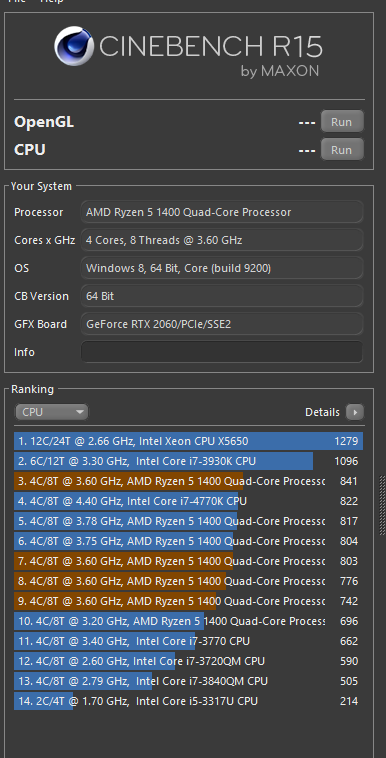Click the Processor name field
Screen dimensions: 386x758
point(222,212)
